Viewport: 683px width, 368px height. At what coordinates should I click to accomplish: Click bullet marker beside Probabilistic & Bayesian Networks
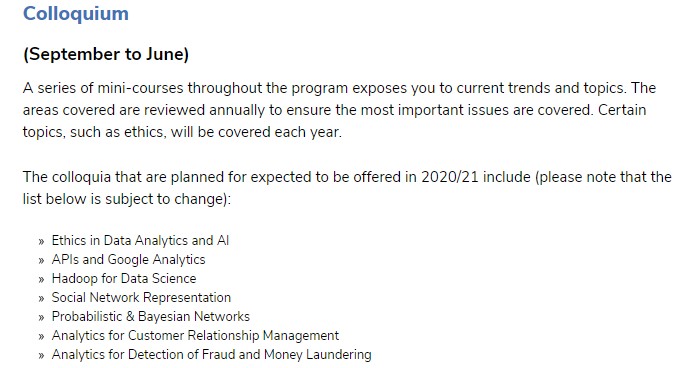(x=41, y=318)
